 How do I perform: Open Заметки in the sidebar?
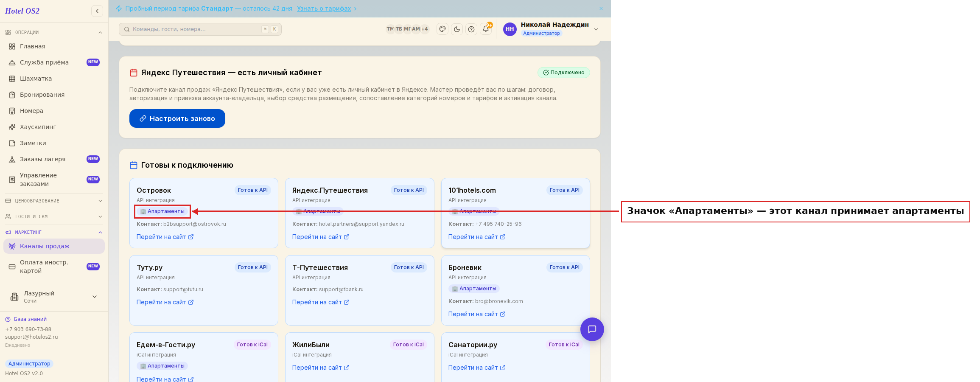pos(54,143)
